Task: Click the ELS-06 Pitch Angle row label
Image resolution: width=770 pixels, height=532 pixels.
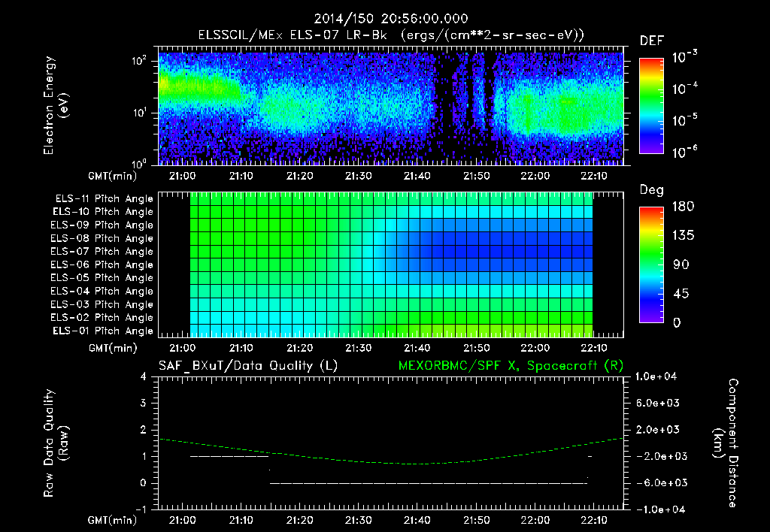Action: pos(102,265)
